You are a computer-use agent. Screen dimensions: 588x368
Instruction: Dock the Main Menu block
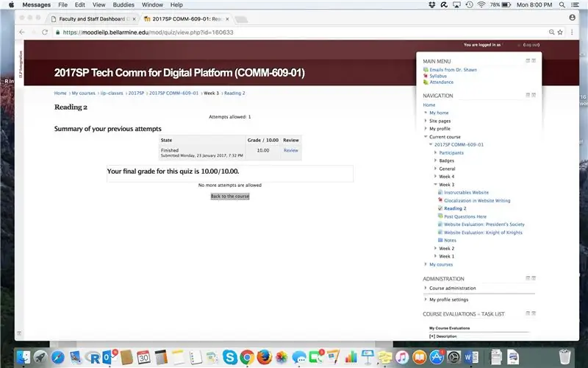(534, 60)
